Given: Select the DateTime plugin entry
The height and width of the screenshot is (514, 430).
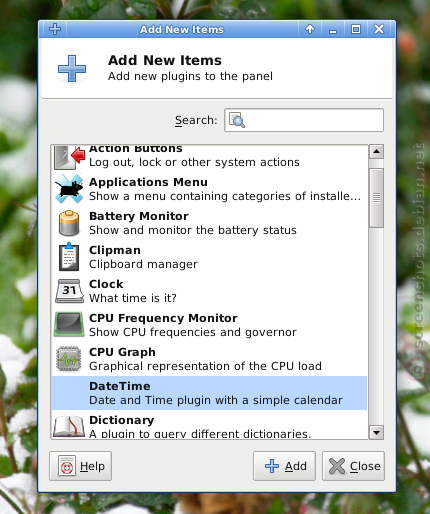Looking at the screenshot, I should [x=209, y=393].
